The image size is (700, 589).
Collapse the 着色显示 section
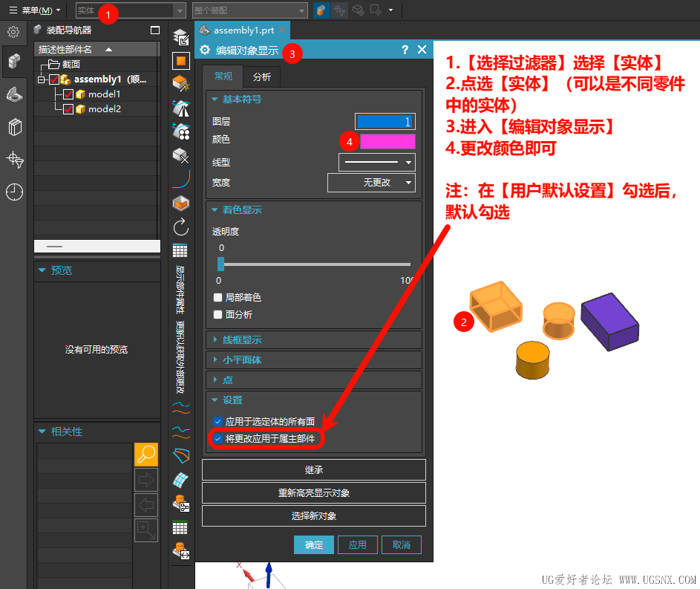(215, 209)
